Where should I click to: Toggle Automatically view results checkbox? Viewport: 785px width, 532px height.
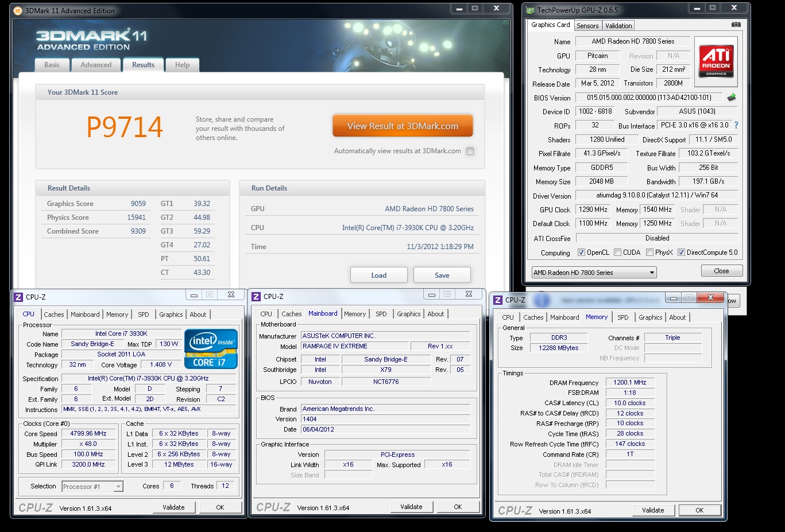(470, 152)
